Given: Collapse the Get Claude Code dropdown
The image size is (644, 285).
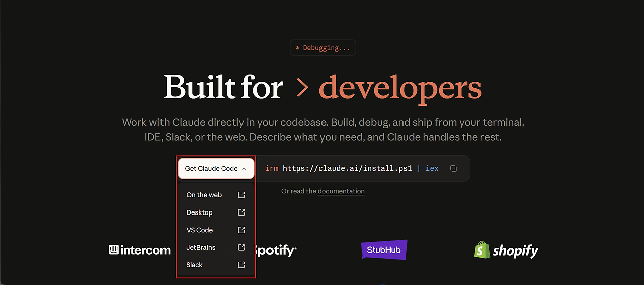Looking at the screenshot, I should tap(216, 168).
